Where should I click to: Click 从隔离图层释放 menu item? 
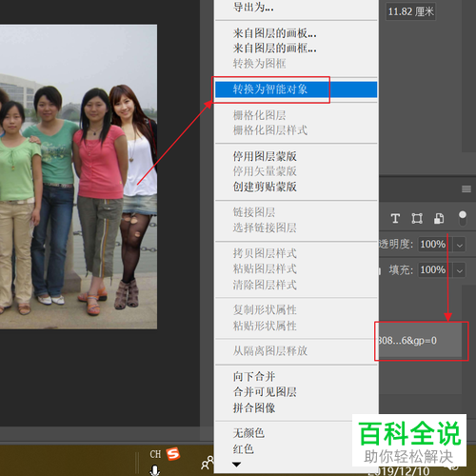(296, 351)
